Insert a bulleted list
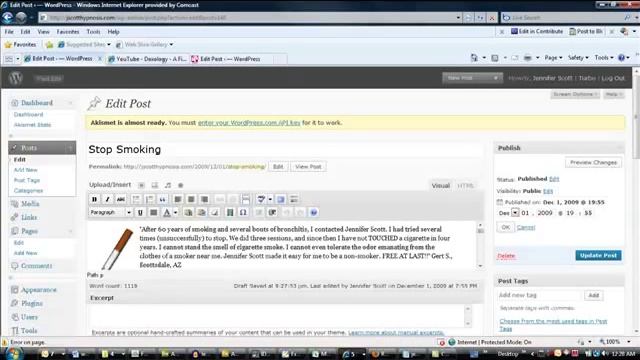640x360 pixels. click(136, 199)
